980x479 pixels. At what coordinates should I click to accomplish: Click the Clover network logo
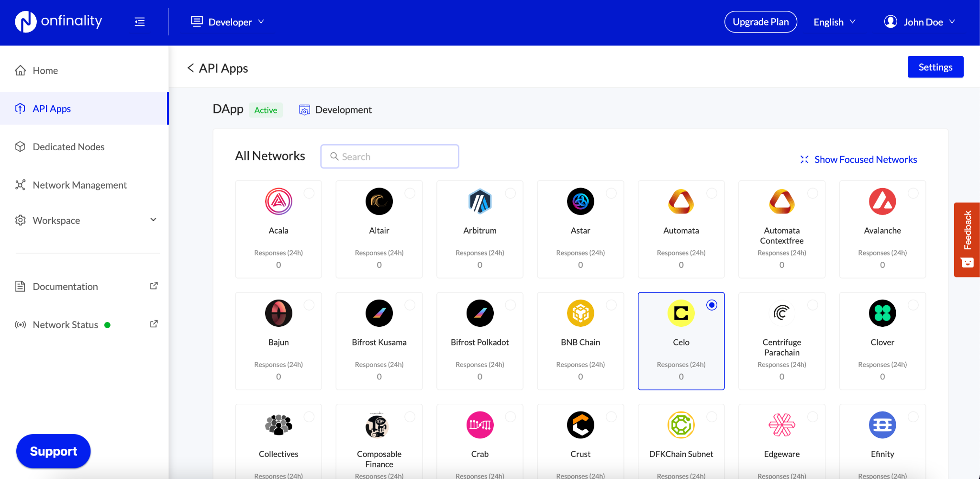tap(882, 313)
